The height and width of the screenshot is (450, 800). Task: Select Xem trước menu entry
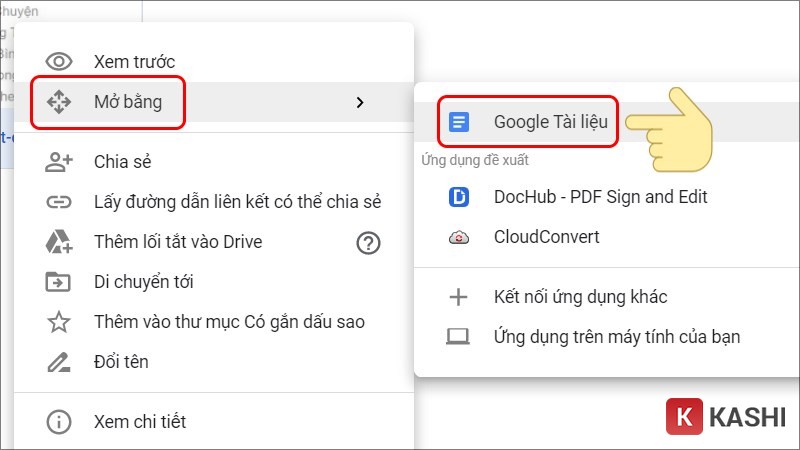(214, 62)
